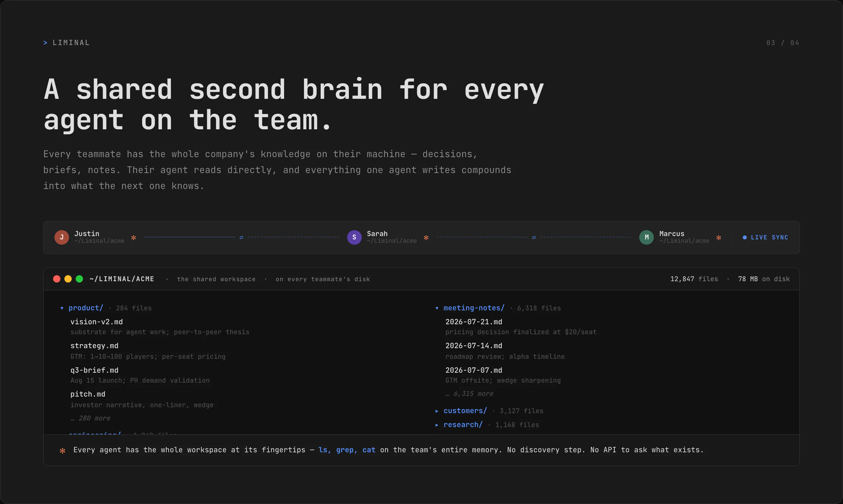Open 2026-07-07.md meeting note
This screenshot has width=843, height=504.
(474, 370)
